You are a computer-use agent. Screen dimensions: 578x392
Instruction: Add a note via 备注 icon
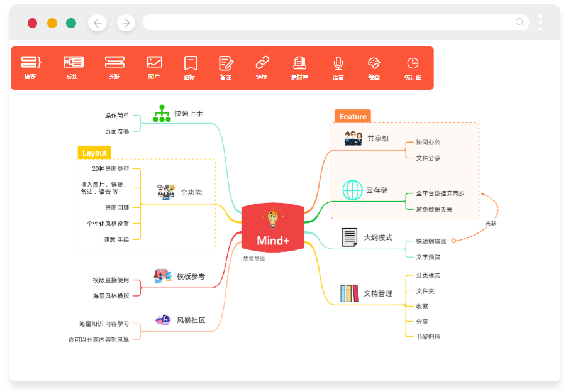tap(226, 63)
